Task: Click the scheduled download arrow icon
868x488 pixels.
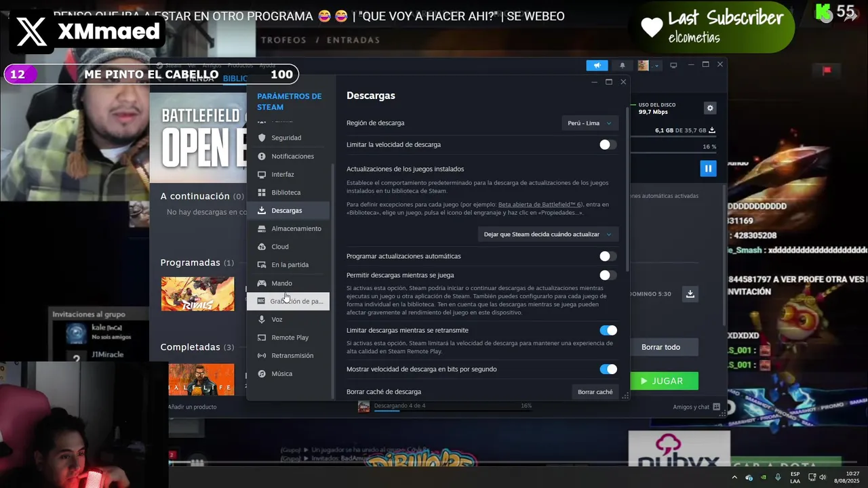Action: (690, 293)
